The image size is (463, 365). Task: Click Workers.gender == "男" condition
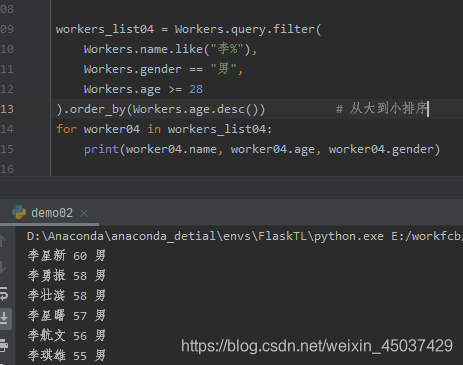[160, 69]
